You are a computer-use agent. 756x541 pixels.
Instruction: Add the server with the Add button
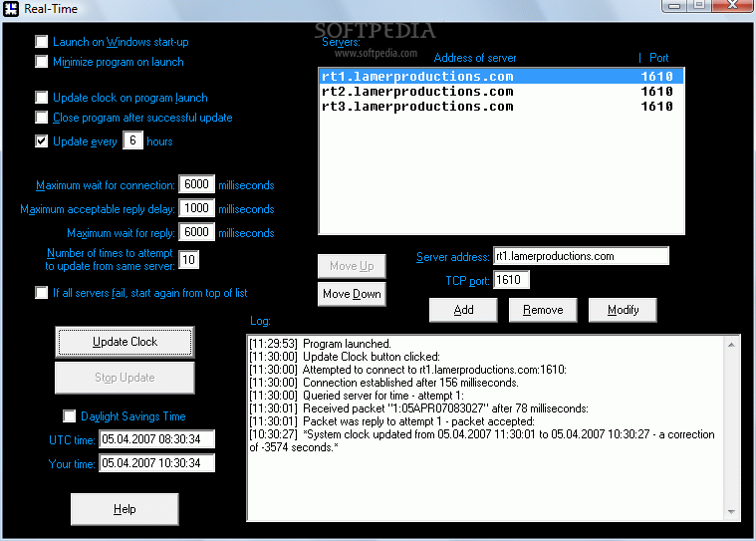point(463,310)
